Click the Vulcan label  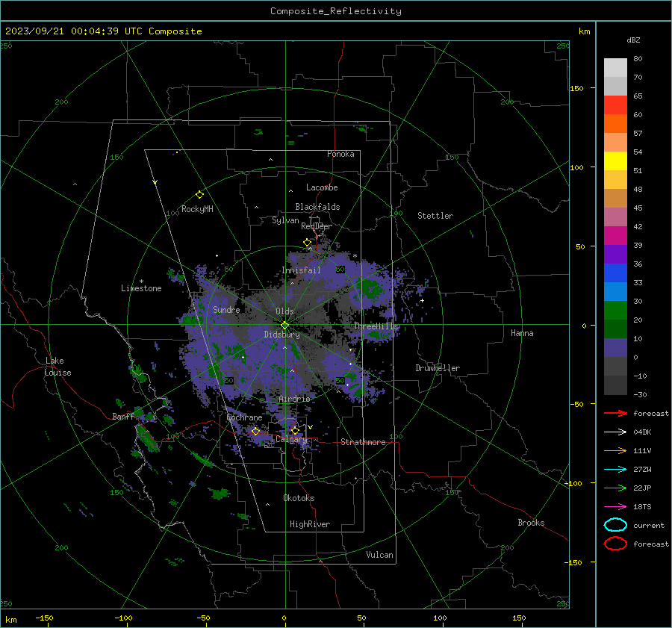point(379,555)
